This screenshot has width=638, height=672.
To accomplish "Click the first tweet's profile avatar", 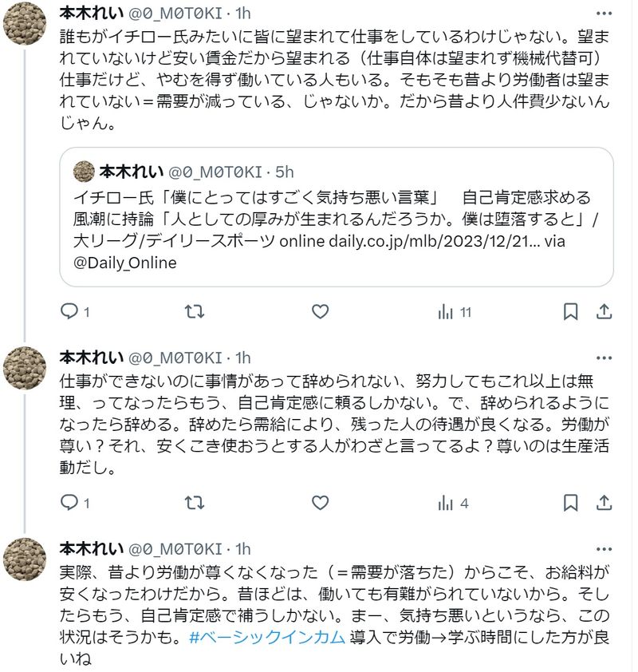I will click(x=25, y=25).
